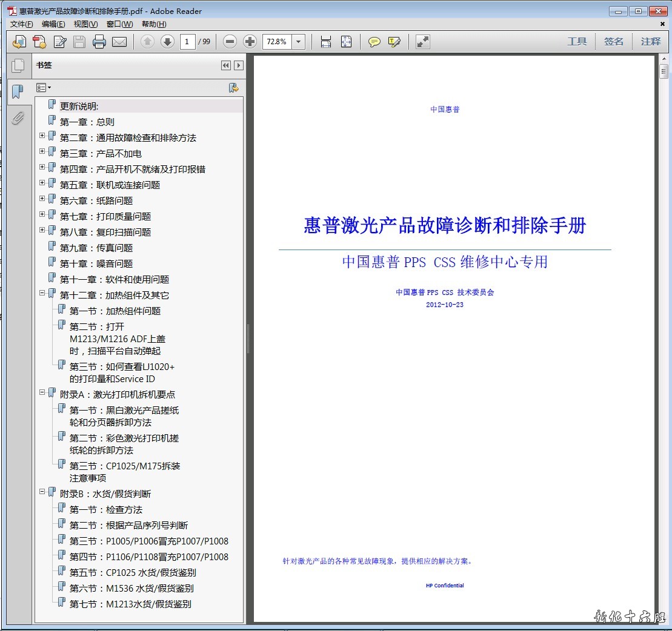This screenshot has width=672, height=631.
Task: Open the bookmark options dropdown menu
Action: pyautogui.click(x=44, y=88)
